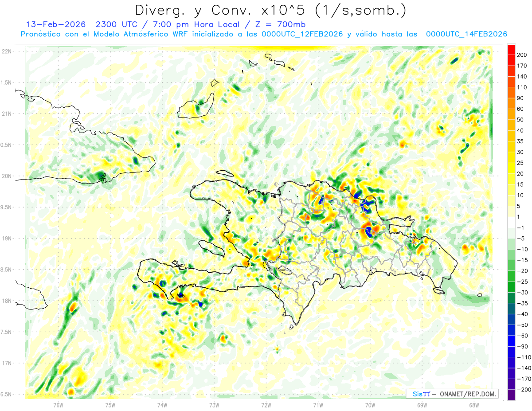Click the "0.5N" latitude label

coord(7,145)
